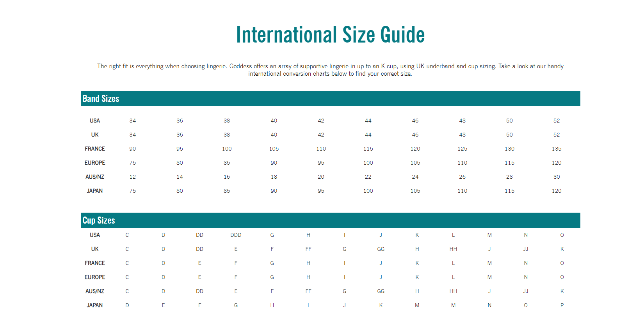
Task: Select the USA cup size DDD
Action: pyautogui.click(x=236, y=235)
